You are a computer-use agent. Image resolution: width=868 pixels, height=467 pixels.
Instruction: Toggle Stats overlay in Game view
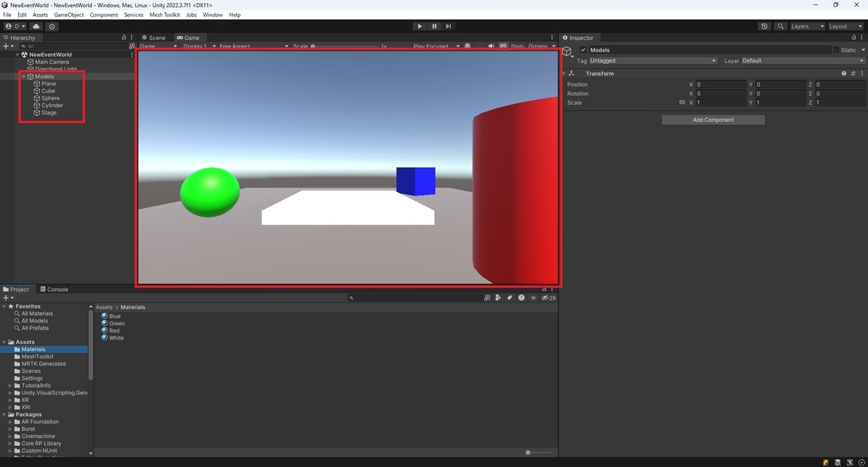[x=517, y=46]
